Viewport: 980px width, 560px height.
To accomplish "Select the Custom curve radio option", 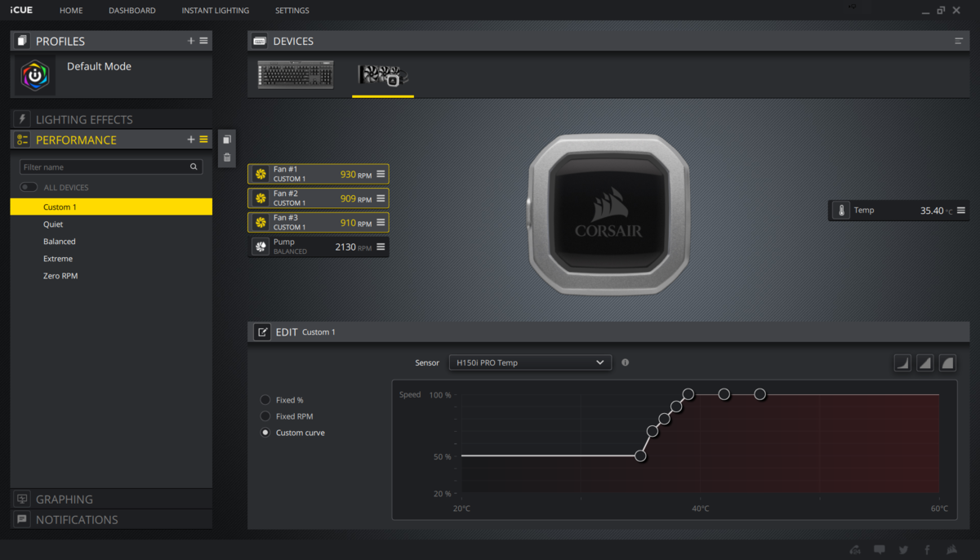I will point(265,433).
